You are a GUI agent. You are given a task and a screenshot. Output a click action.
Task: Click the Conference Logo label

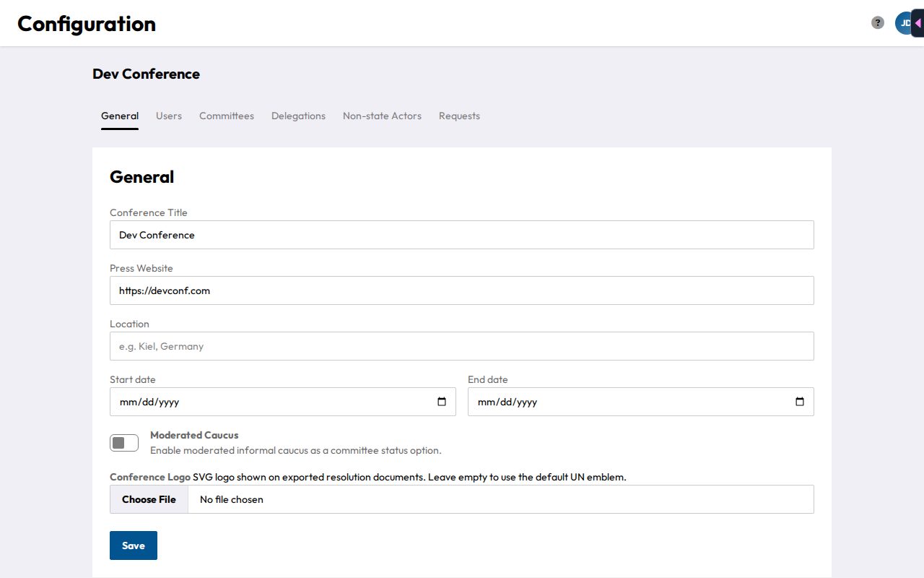pos(150,477)
